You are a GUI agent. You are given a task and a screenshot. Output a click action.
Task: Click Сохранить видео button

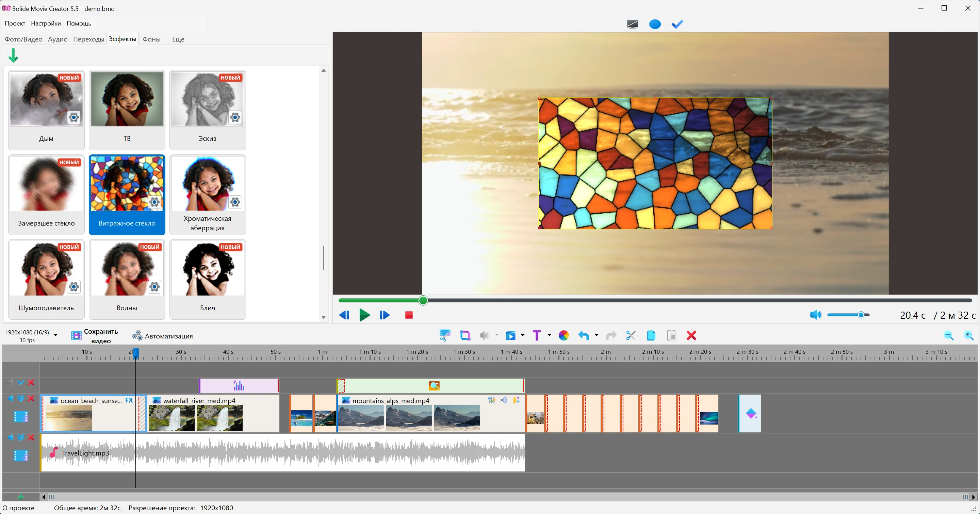95,336
